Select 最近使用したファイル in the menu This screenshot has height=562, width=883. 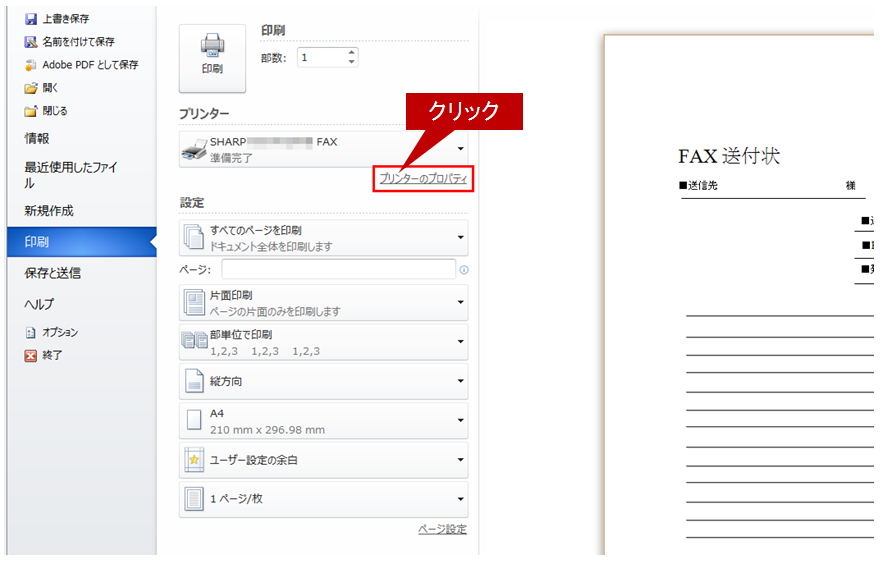[x=71, y=175]
